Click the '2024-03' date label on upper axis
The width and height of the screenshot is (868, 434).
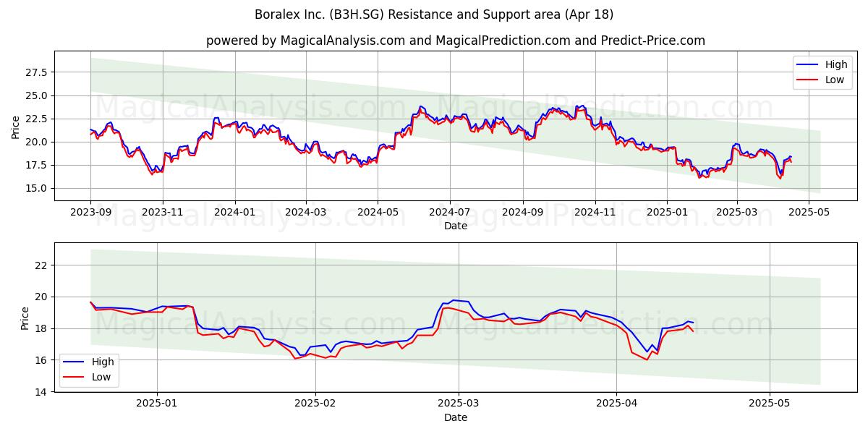coord(305,213)
